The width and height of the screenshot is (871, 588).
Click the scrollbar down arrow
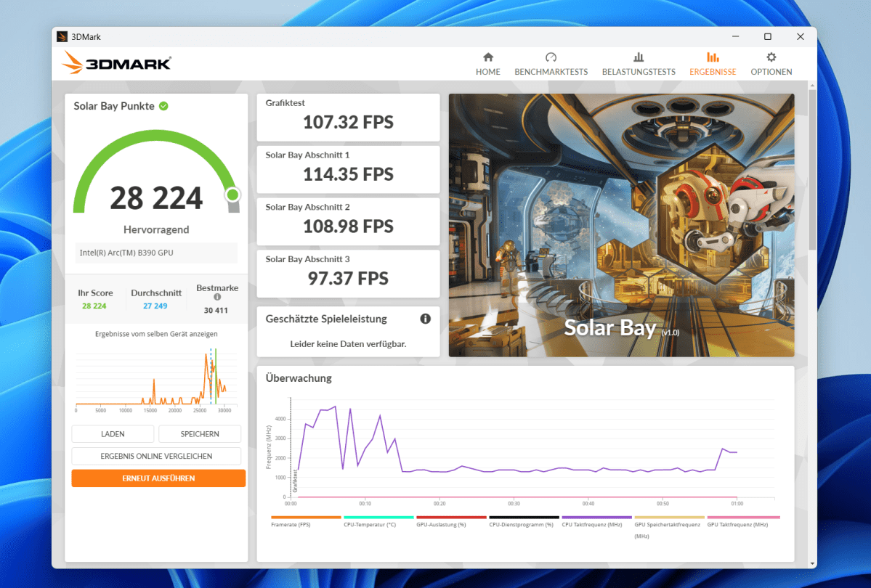812,563
